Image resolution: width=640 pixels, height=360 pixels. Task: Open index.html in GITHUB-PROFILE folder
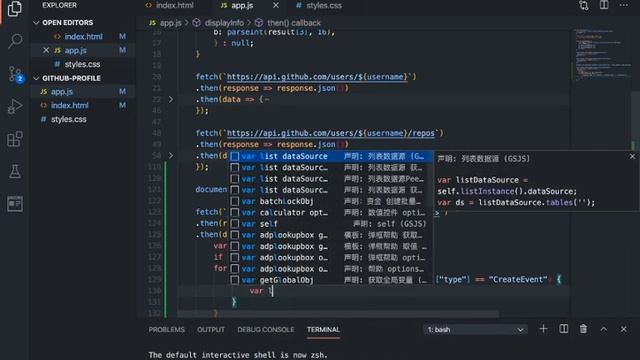coord(83,105)
